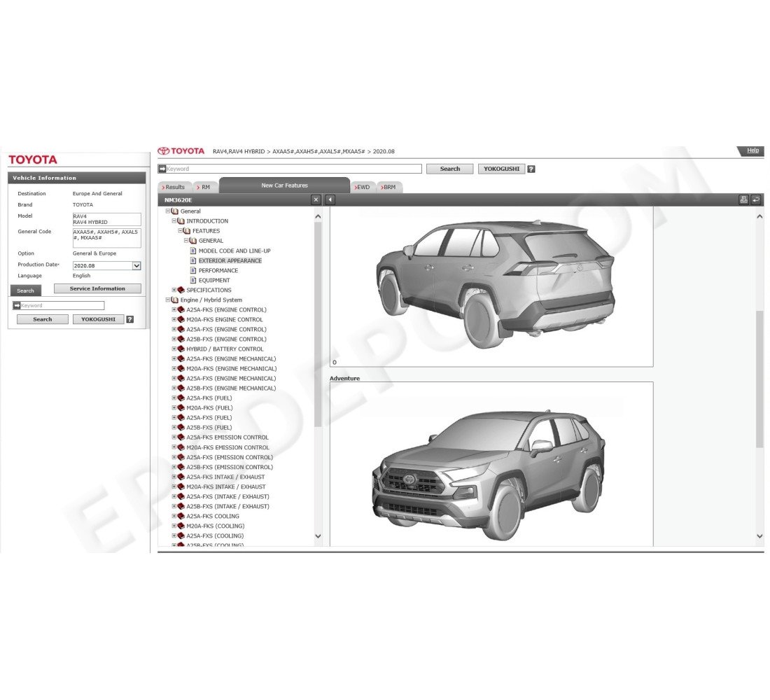Click the open-book icon beside Engine / Hybrid System
This screenshot has height=700, width=770.
tap(174, 300)
